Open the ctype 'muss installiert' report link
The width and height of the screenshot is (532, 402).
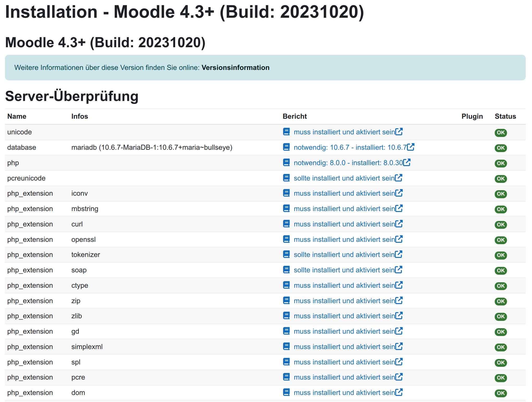click(344, 285)
